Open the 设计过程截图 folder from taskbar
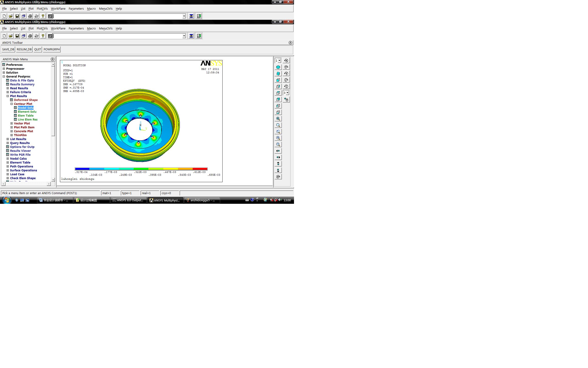This screenshot has height=368, width=588. coord(91,200)
